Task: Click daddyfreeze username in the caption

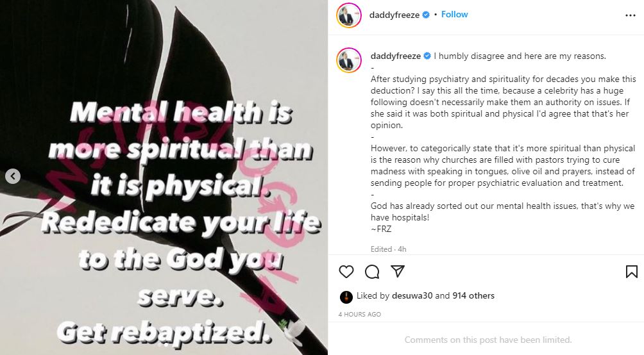Action: point(396,56)
